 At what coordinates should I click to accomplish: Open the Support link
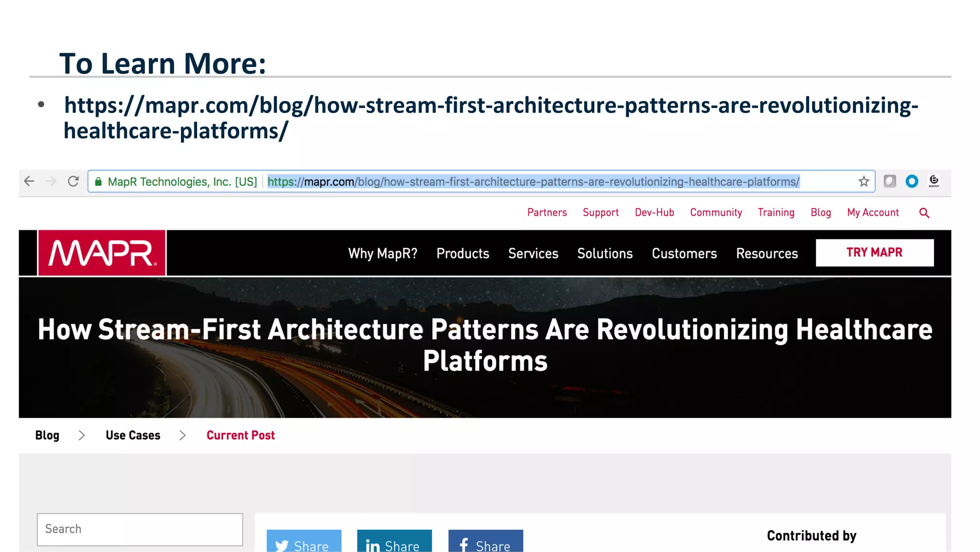click(601, 213)
